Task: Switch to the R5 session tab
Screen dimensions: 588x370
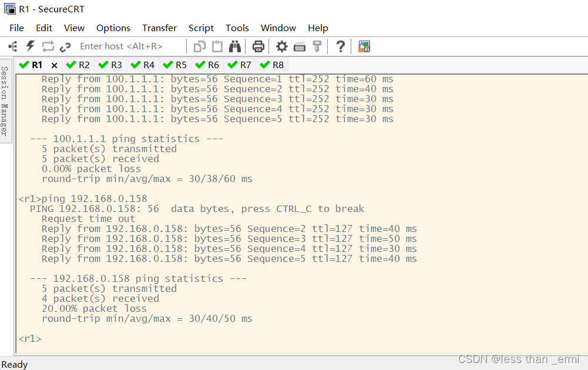Action: [x=174, y=65]
